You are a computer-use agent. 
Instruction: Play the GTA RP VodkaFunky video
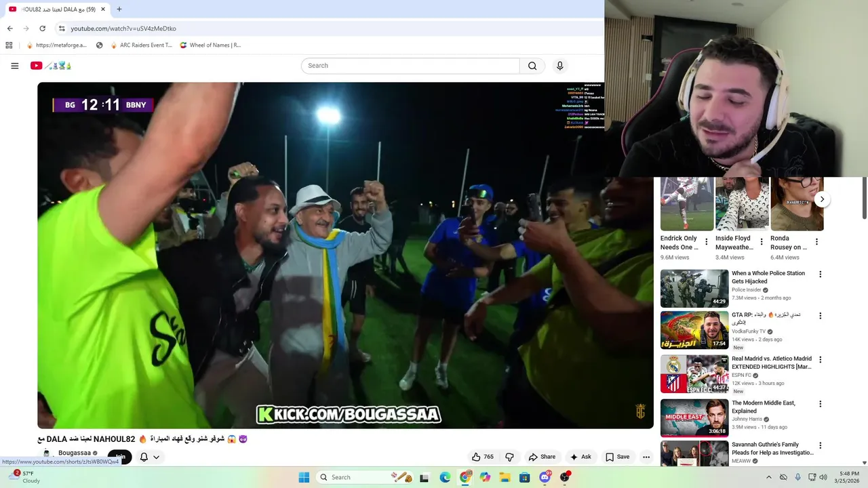[x=694, y=330]
